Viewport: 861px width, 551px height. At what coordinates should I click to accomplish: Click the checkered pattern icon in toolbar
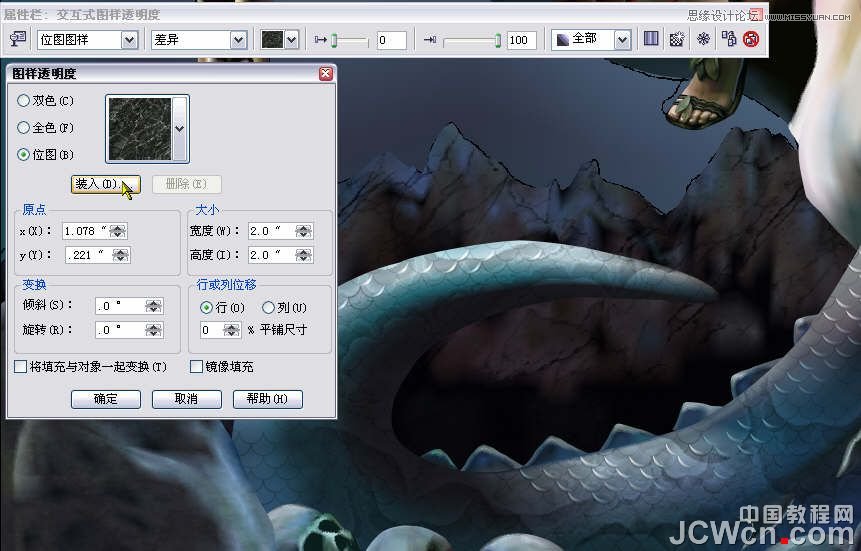[x=677, y=39]
